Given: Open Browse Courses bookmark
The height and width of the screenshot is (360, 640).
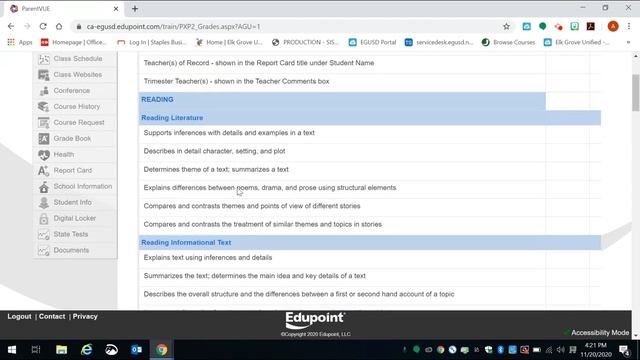Looking at the screenshot, I should click(508, 42).
